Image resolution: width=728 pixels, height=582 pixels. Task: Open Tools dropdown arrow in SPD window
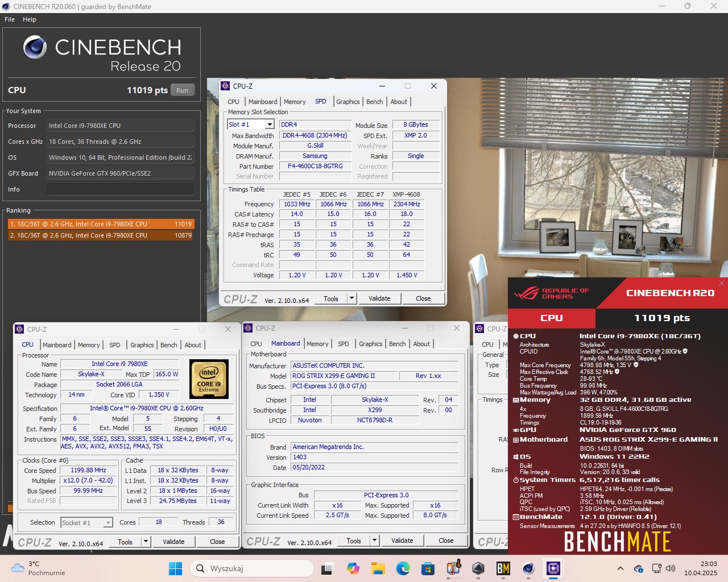tap(351, 298)
